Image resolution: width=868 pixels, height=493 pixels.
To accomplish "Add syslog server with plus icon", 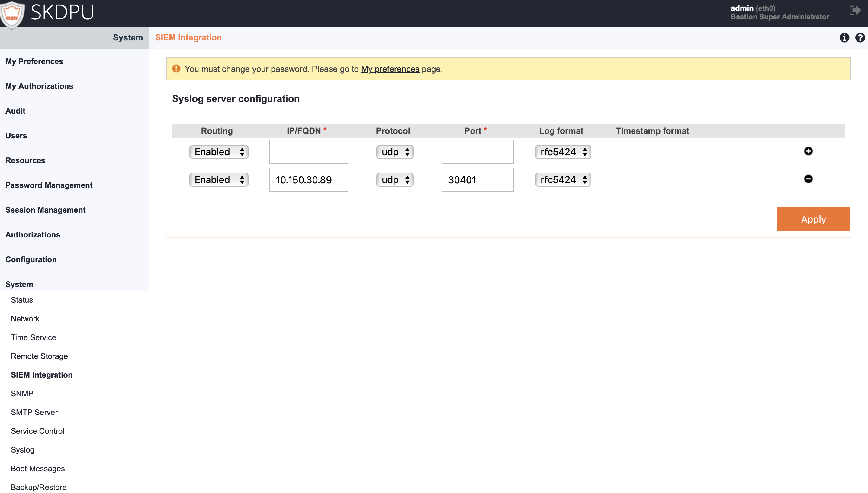I will point(808,151).
